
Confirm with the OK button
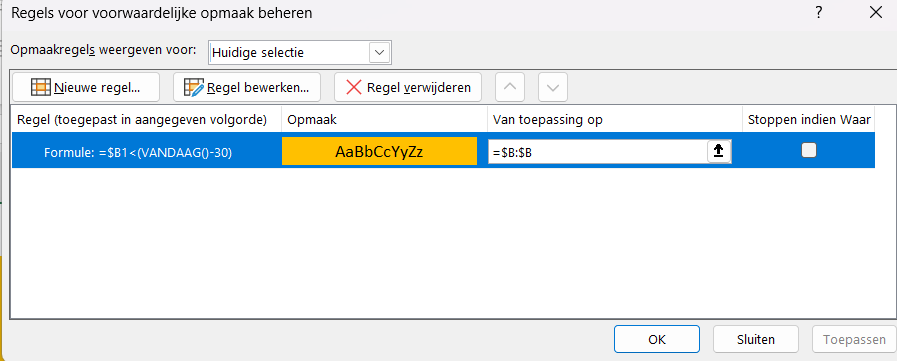click(x=657, y=339)
